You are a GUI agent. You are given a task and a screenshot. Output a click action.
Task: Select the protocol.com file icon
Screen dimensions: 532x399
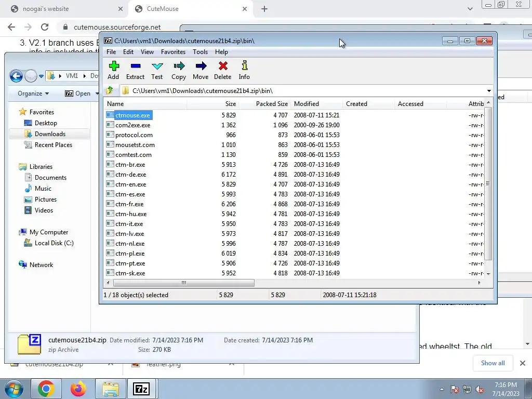(x=110, y=135)
